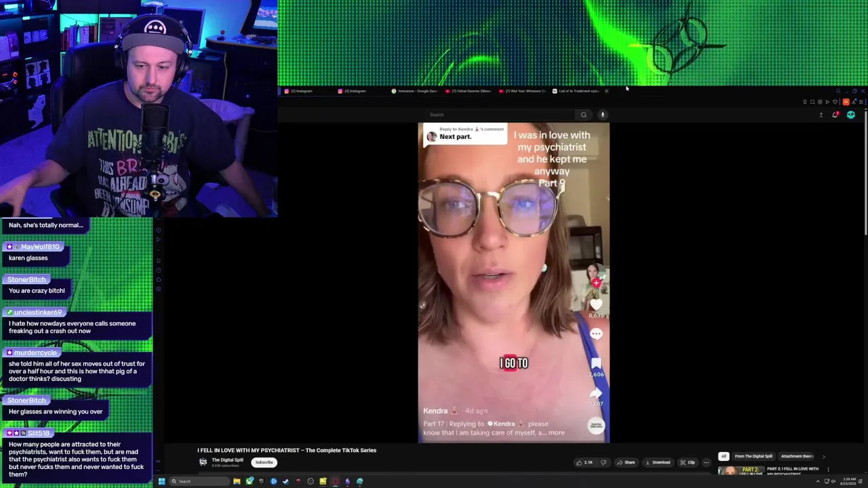Image resolution: width=868 pixels, height=488 pixels.
Task: Like the video with thumbs up
Action: click(585, 462)
